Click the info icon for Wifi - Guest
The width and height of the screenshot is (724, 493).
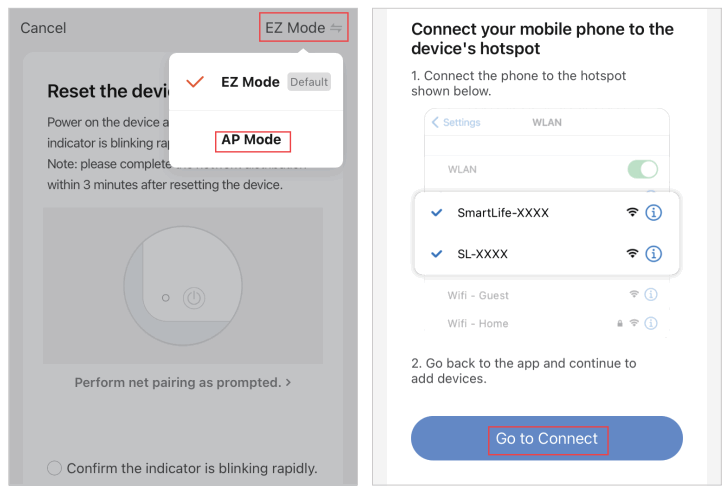pos(650,295)
